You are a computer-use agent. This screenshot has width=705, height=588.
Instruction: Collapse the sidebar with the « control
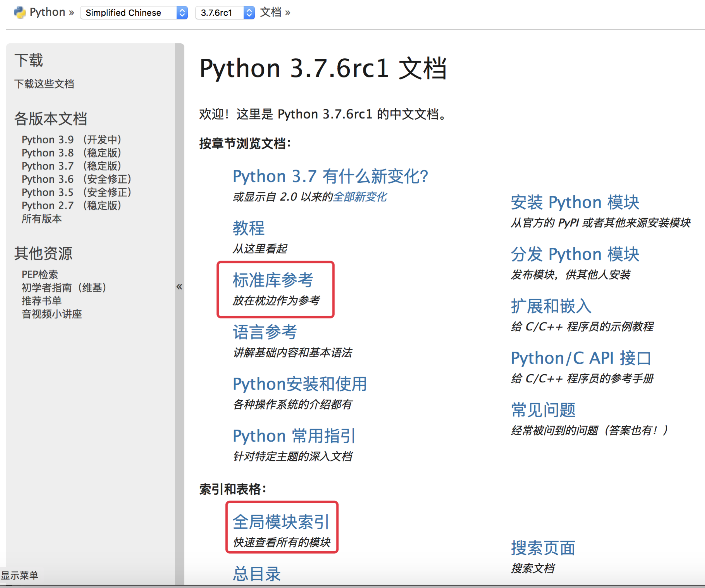179,287
